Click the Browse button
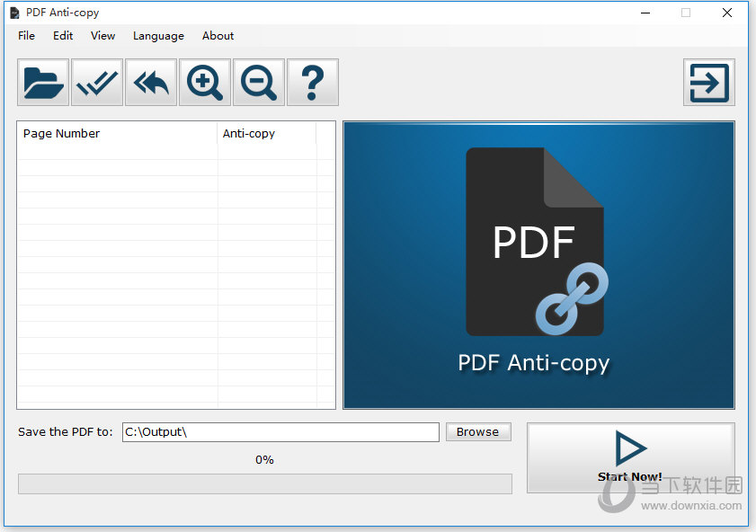The image size is (756, 532). pyautogui.click(x=478, y=431)
